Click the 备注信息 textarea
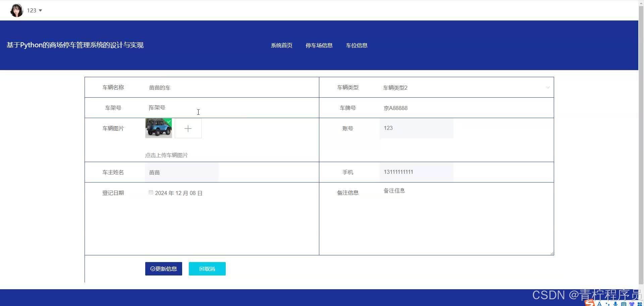 [466, 218]
